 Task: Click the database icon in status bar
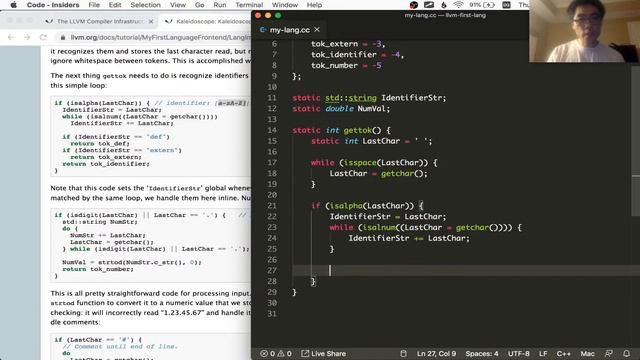(403, 353)
